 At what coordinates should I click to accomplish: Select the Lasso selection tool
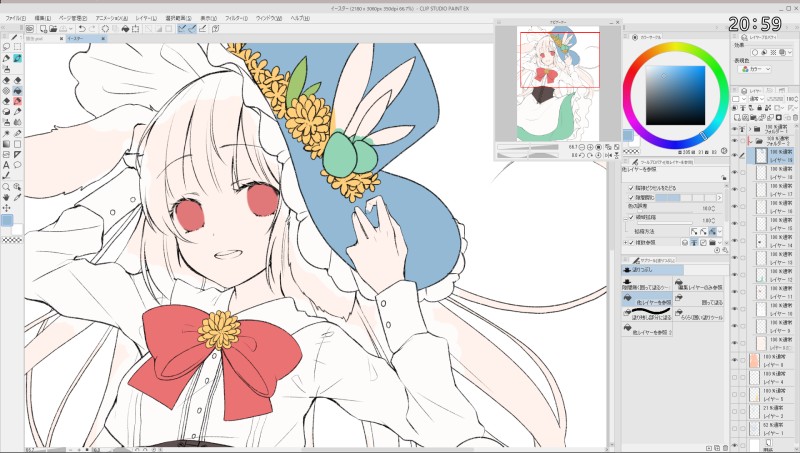click(6, 46)
